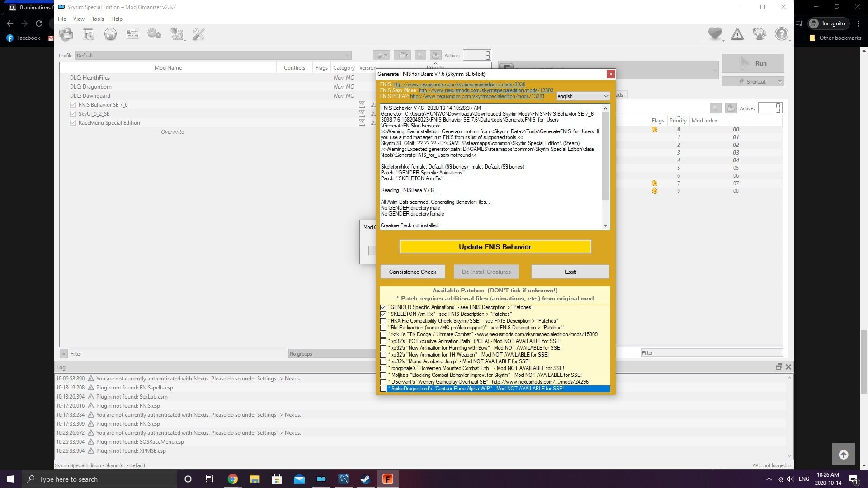Open File Explorer from the taskbar
Screen dimensions: 868x488
point(255,479)
